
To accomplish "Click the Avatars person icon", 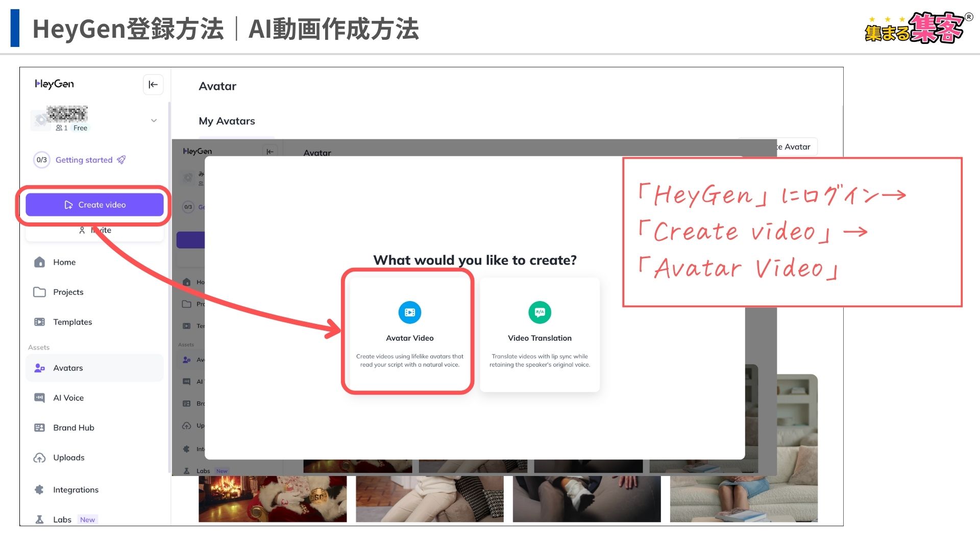I will [x=39, y=368].
